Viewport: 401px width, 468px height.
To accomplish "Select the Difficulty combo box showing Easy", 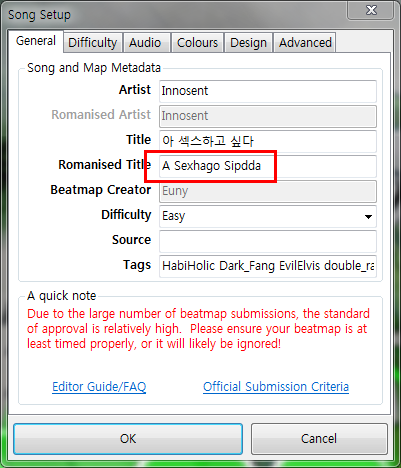I will (x=268, y=216).
